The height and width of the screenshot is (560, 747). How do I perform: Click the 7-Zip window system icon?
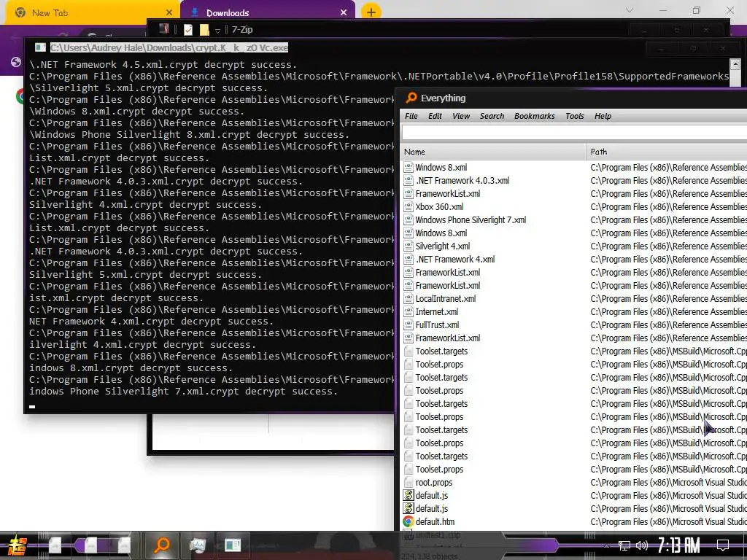point(163,29)
